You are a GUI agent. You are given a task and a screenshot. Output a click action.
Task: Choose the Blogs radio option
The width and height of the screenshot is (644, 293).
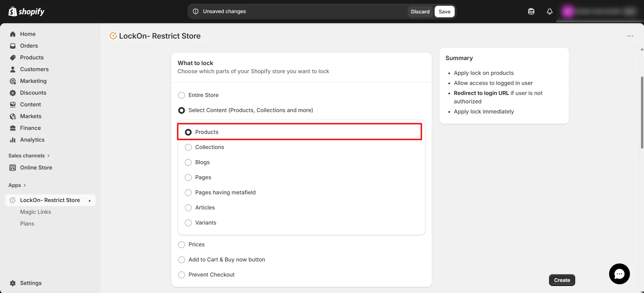[x=188, y=162]
